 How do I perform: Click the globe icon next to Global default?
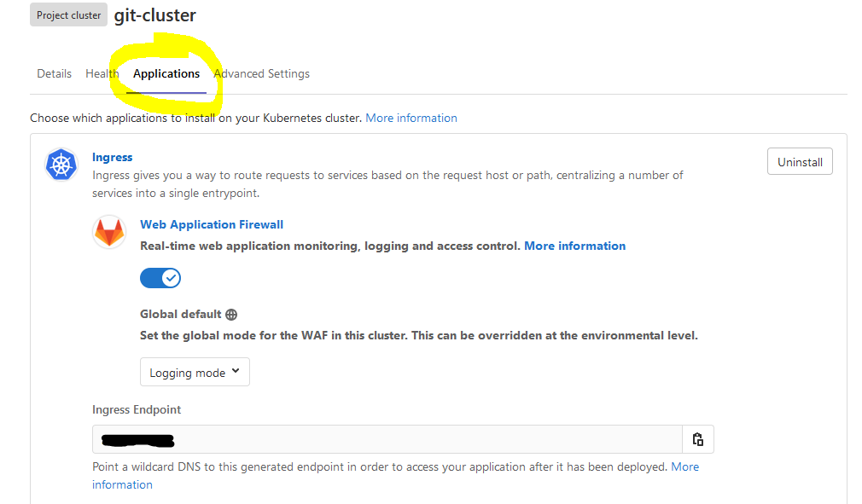[x=231, y=315]
